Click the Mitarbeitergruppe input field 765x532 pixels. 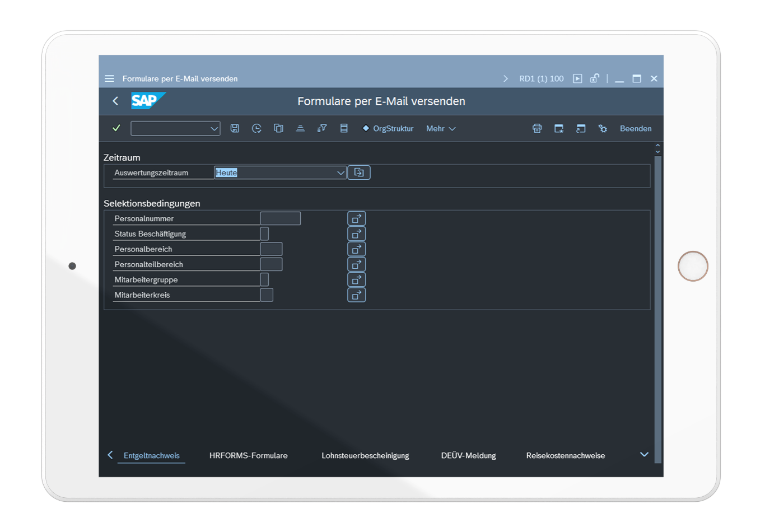click(264, 279)
